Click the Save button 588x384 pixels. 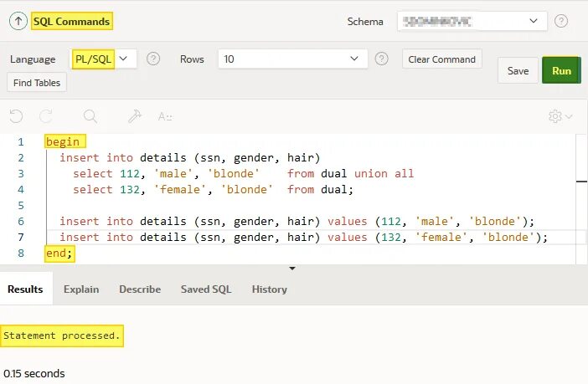click(x=518, y=71)
